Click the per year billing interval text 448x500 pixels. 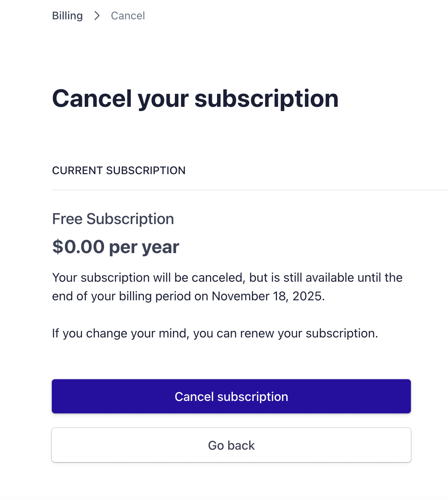[144, 247]
